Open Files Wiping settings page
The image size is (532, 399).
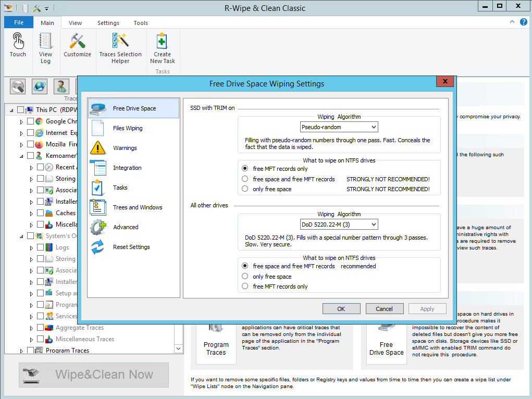[x=134, y=128]
